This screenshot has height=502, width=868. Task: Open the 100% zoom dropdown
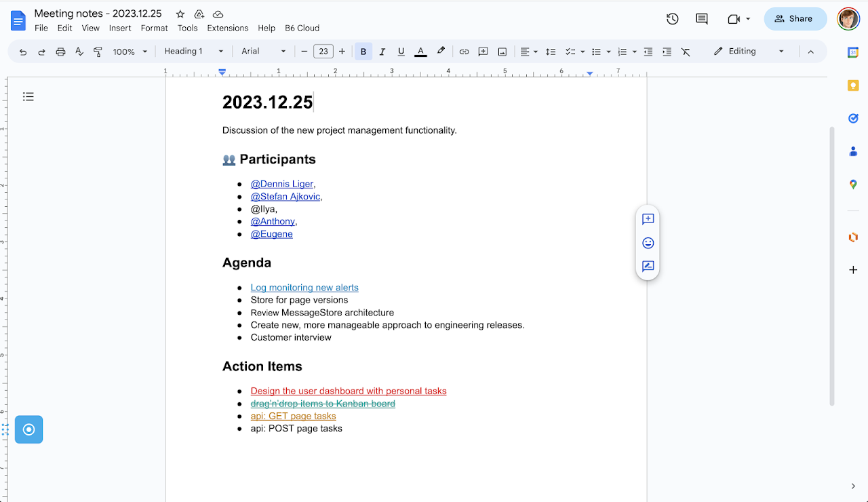(130, 52)
